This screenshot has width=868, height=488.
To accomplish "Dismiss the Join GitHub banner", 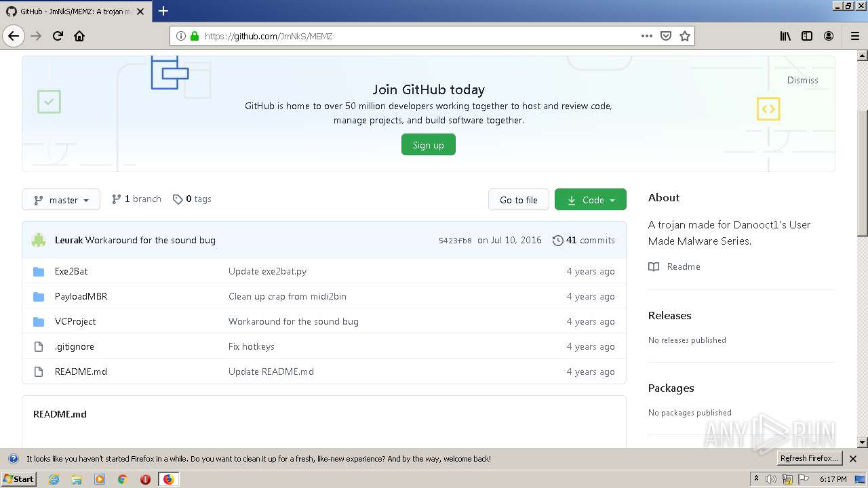I will tap(802, 80).
